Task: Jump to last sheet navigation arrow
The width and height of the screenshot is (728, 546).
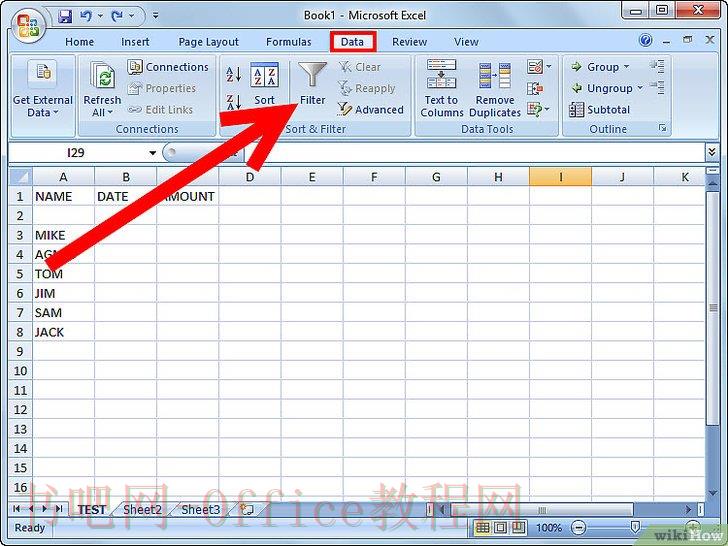Action: coord(59,509)
